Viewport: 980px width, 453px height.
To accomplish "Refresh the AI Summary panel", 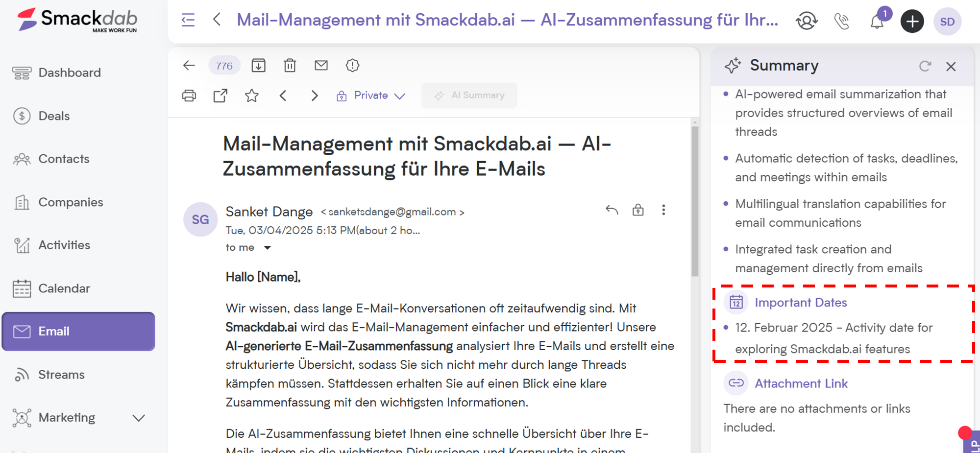I will coord(925,66).
